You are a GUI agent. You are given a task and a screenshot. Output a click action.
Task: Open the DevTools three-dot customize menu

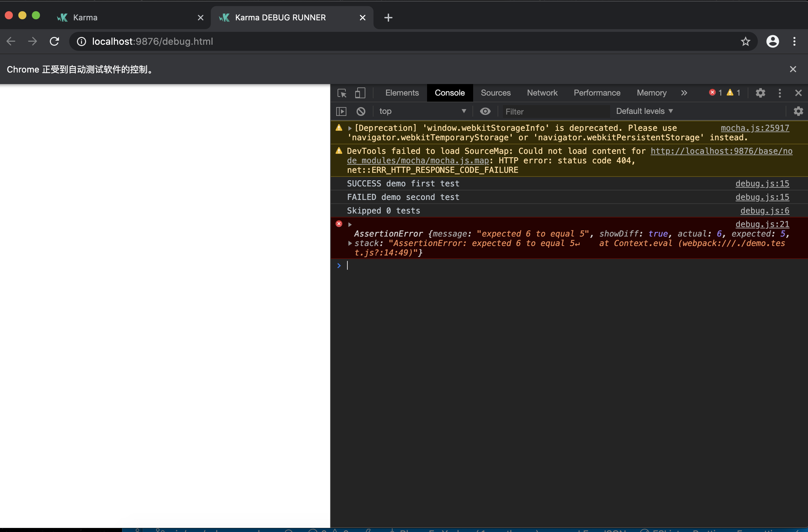coord(780,93)
